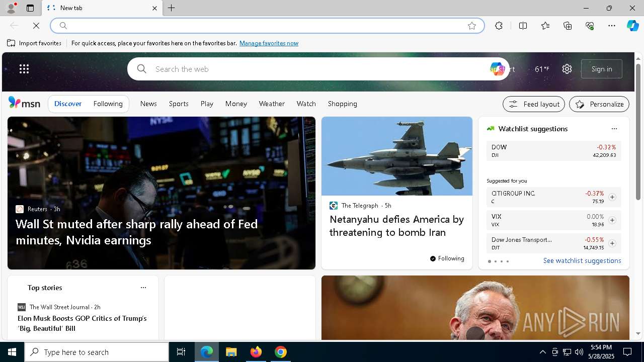Open a new tab with plus button
The height and width of the screenshot is (362, 644).
click(x=172, y=8)
